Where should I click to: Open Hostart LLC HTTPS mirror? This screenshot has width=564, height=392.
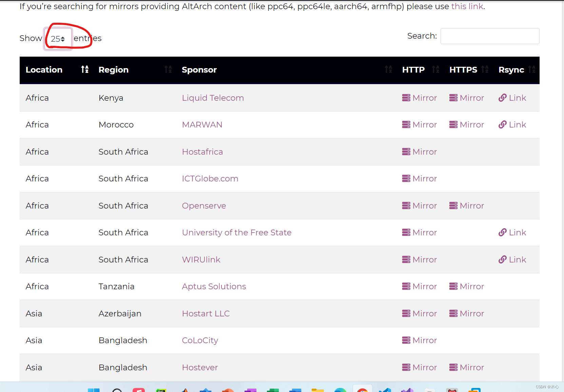(466, 314)
